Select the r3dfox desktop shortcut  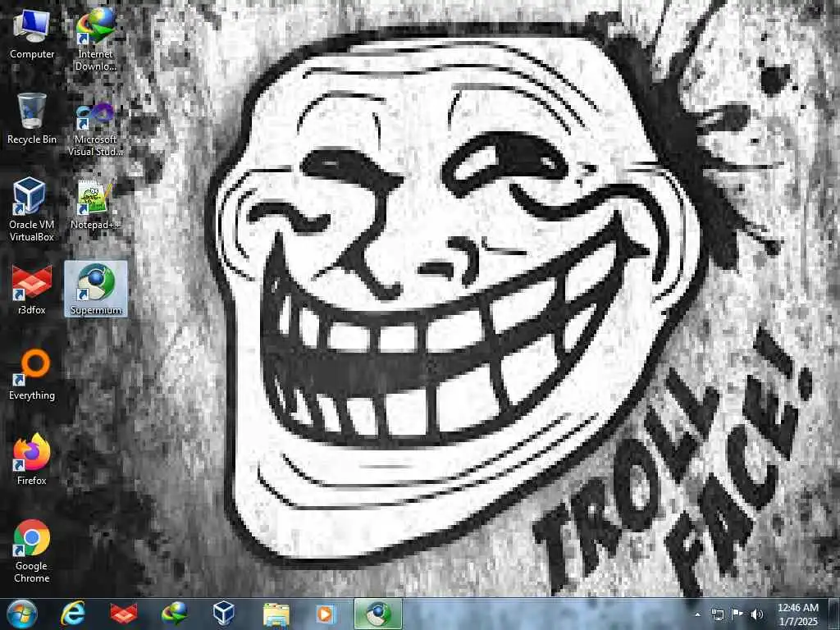click(x=32, y=290)
